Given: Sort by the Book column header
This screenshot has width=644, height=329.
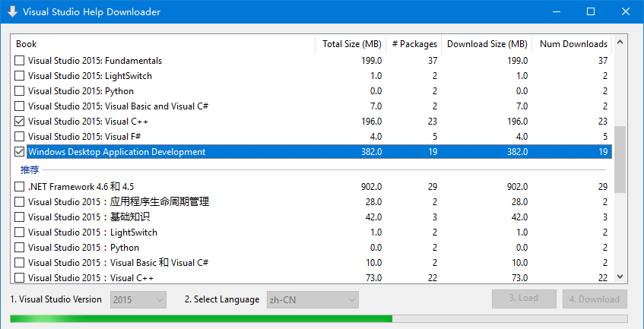Looking at the screenshot, I should (x=163, y=44).
